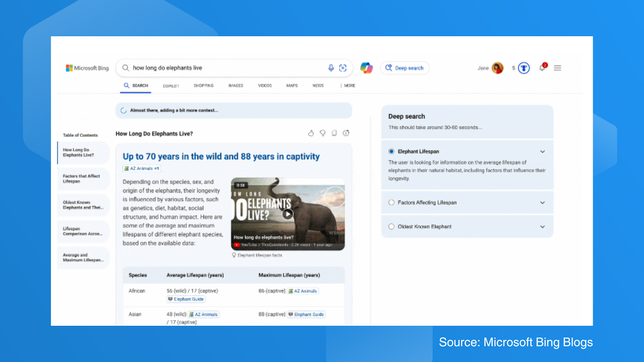Open the 'Up to 70 years in the wild' headline

[x=221, y=156]
